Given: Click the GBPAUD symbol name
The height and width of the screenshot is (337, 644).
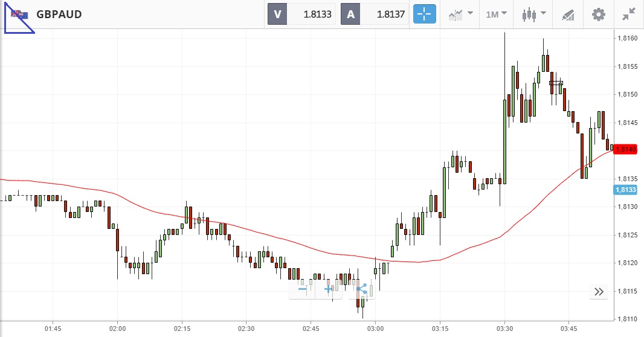Looking at the screenshot, I should point(59,14).
